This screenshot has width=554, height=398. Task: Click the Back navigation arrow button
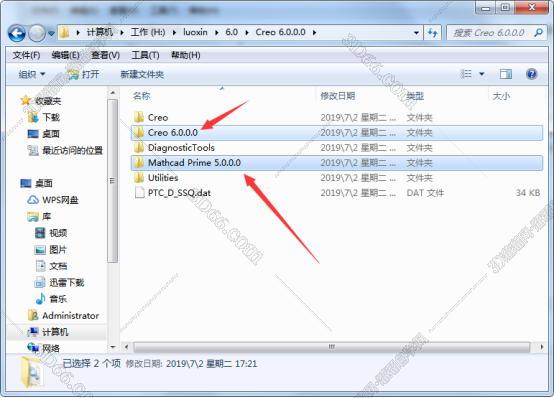17,33
